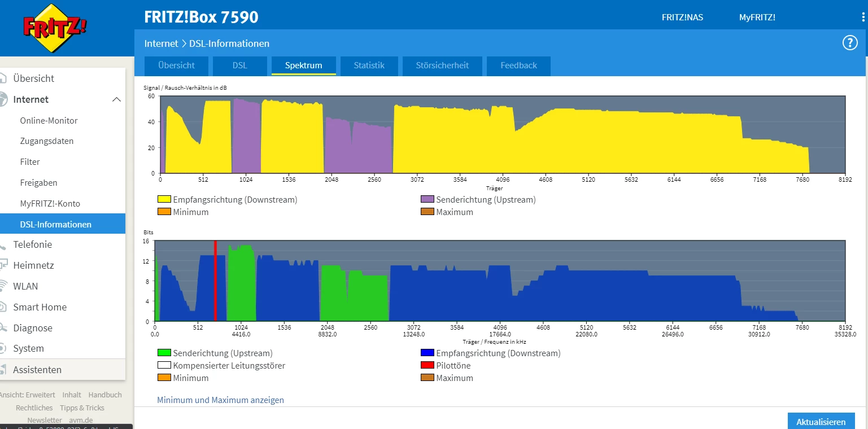Image resolution: width=868 pixels, height=429 pixels.
Task: Open Filter in the sidebar
Action: coord(30,162)
